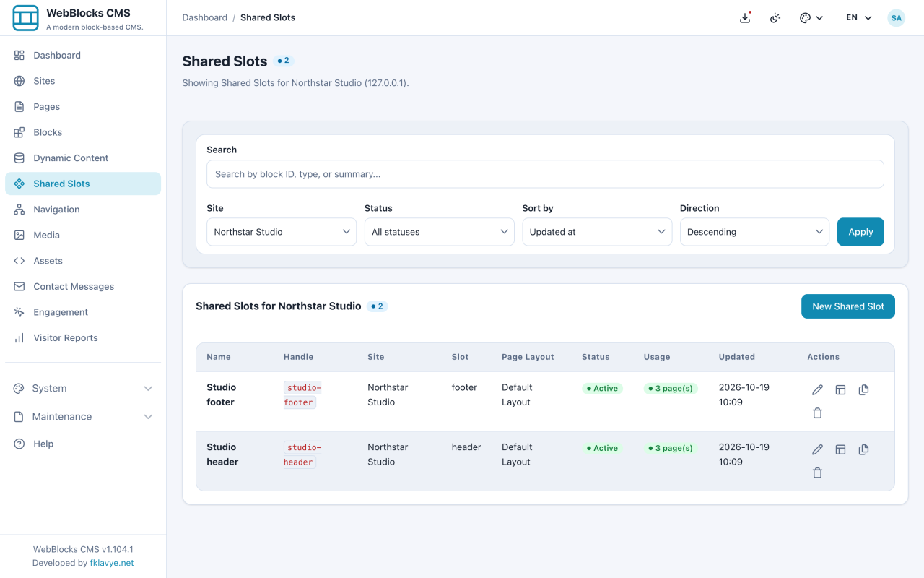Duplicate the Studio header slot
Viewport: 924px width, 578px height.
(863, 449)
